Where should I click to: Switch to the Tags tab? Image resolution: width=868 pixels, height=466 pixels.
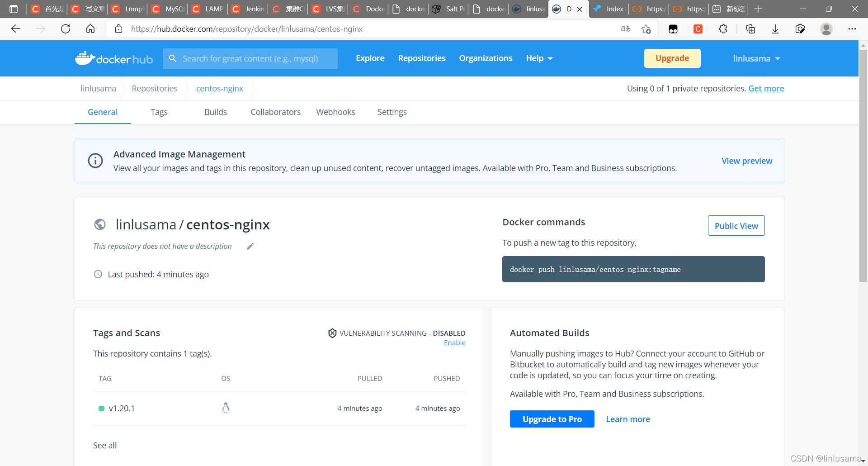159,112
